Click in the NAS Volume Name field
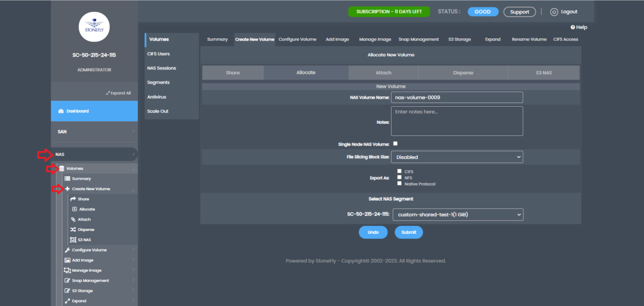The image size is (644, 306). [457, 97]
